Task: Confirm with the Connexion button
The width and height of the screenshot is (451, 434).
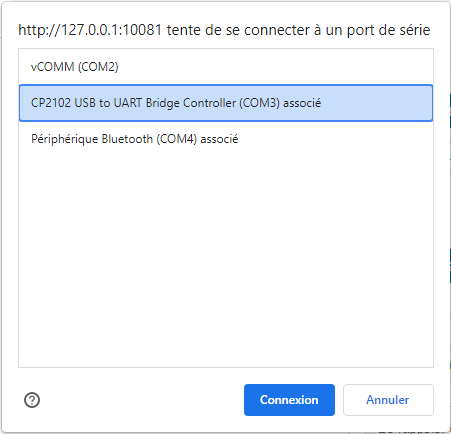Action: [x=289, y=400]
